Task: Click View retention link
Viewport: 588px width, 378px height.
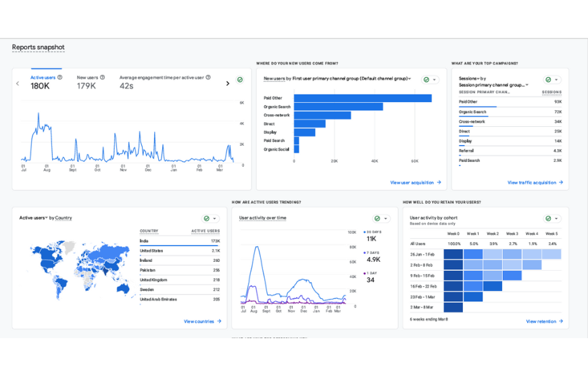Action: pyautogui.click(x=544, y=321)
